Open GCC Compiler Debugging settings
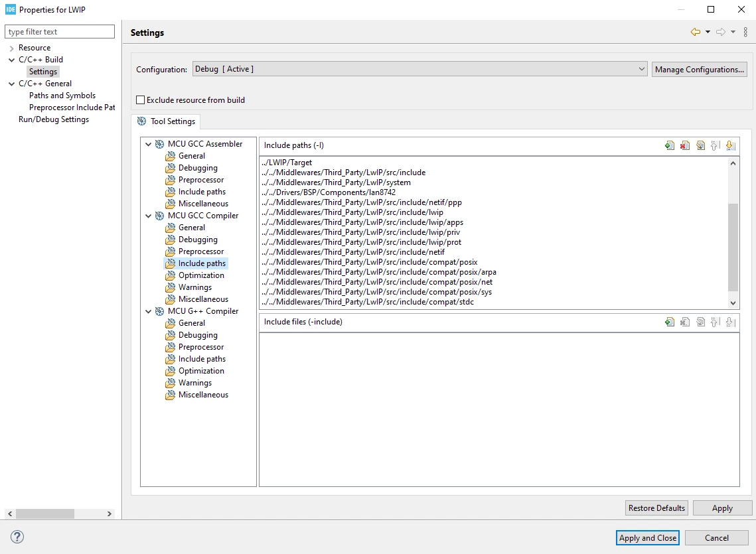The height and width of the screenshot is (554, 756). point(198,239)
